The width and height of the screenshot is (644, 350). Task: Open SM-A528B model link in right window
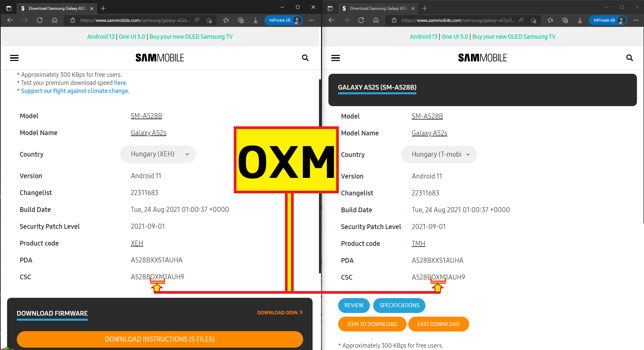[427, 116]
